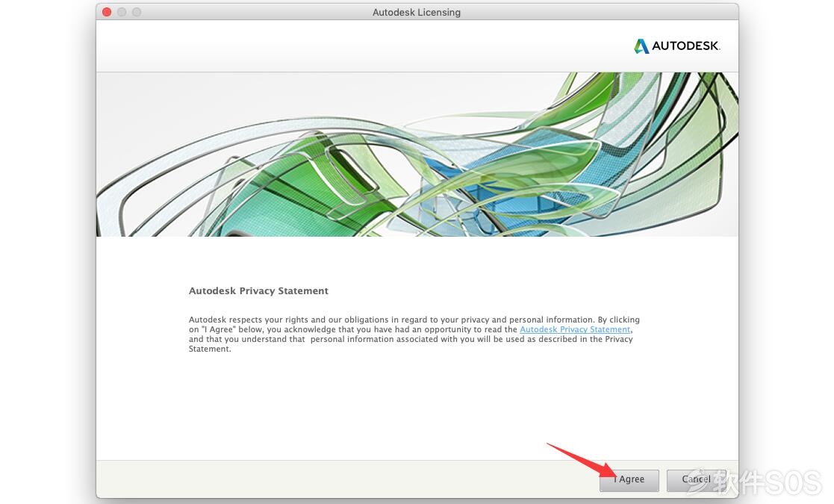Click the paragraph beginning 'Autodesk respects your rights'
834x504 pixels.
[x=414, y=335]
